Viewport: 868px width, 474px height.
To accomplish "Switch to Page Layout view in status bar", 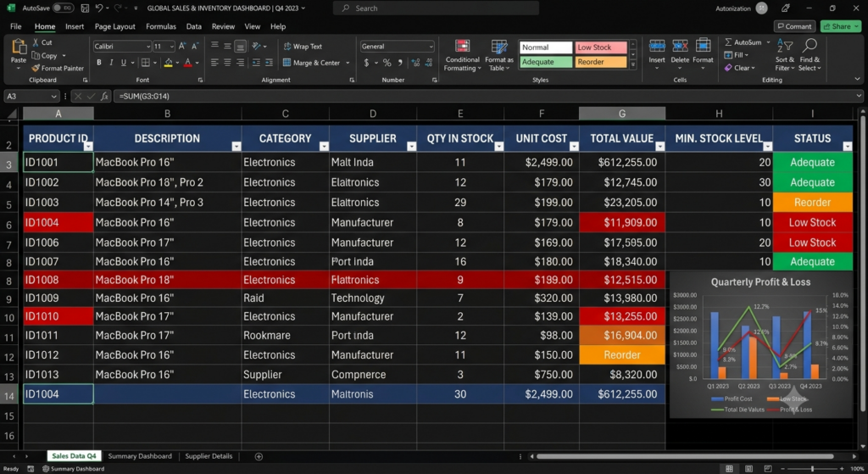I will pos(748,468).
